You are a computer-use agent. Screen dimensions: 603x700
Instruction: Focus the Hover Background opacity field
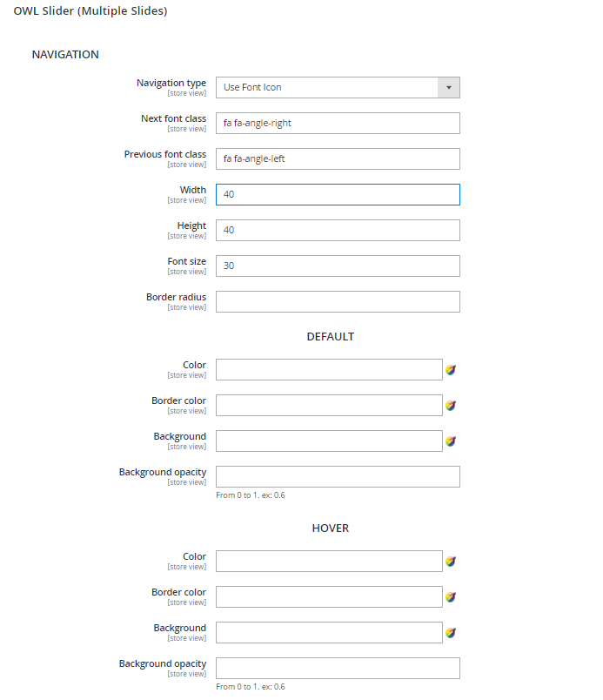(x=338, y=669)
